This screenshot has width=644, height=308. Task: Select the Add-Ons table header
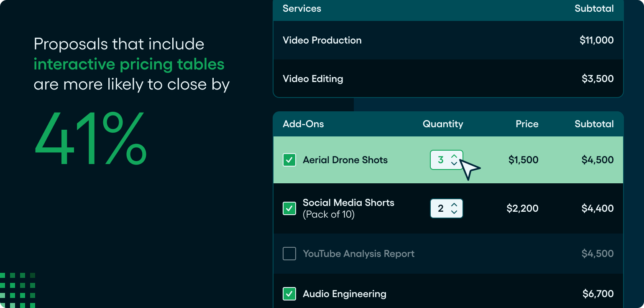point(303,124)
